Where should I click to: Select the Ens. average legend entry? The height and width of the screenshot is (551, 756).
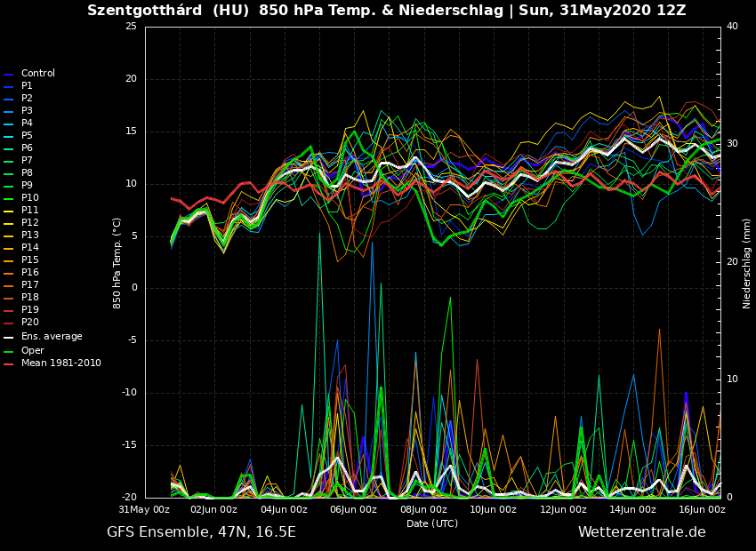52,337
